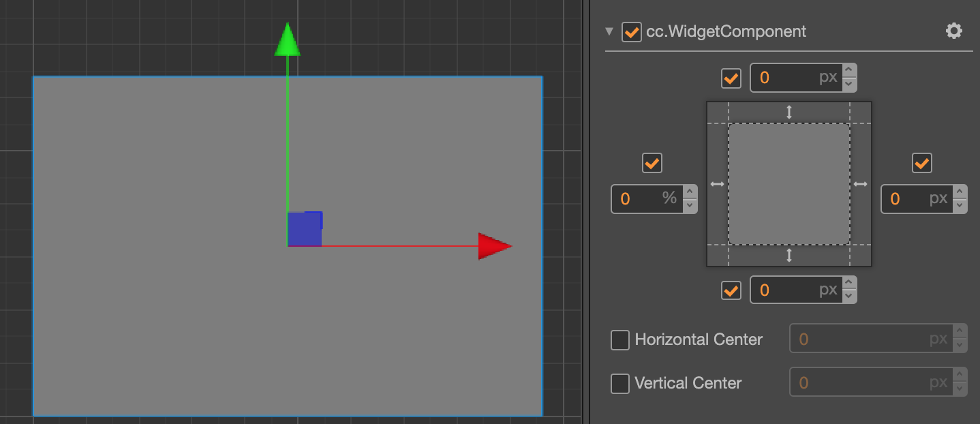Uncheck the top alignment checkbox
This screenshot has height=424, width=980.
[x=731, y=78]
